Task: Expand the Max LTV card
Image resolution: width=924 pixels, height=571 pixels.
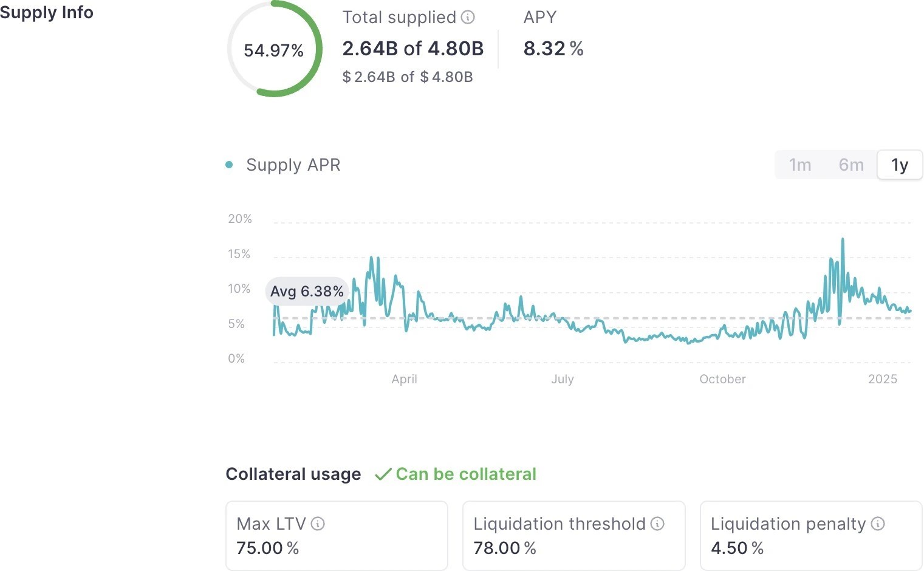Action: pyautogui.click(x=337, y=536)
